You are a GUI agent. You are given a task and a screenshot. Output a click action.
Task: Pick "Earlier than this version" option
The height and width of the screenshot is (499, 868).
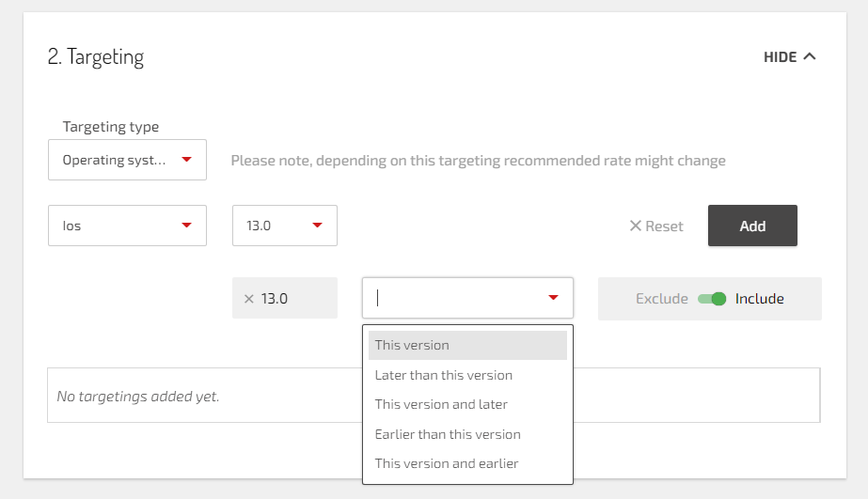(447, 434)
